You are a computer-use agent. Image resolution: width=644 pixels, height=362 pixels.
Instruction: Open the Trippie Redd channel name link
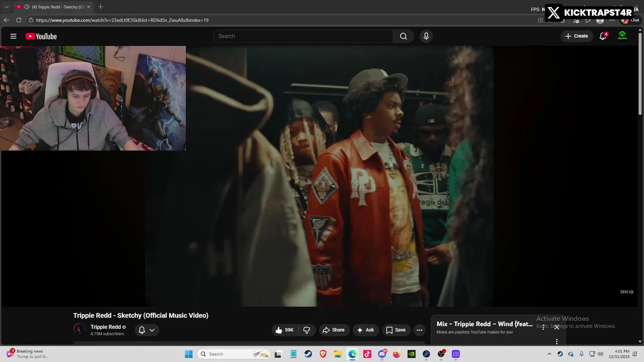pyautogui.click(x=106, y=327)
